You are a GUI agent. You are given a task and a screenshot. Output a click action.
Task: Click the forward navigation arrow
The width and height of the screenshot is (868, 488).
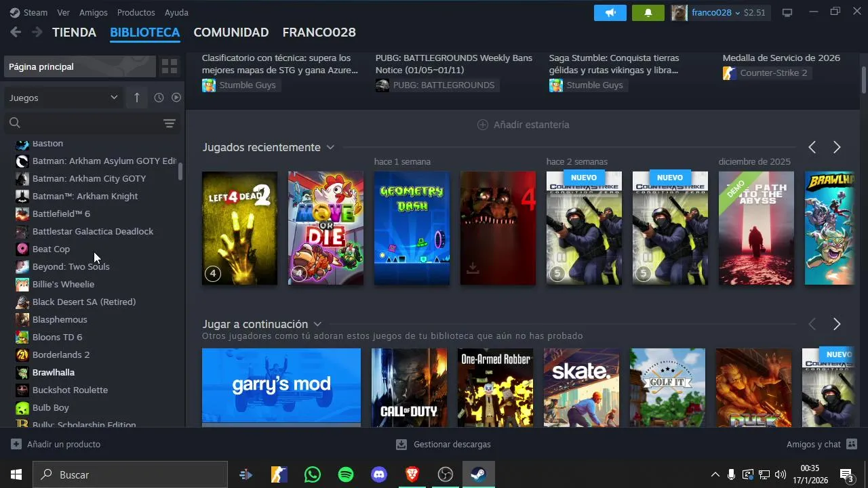point(37,32)
